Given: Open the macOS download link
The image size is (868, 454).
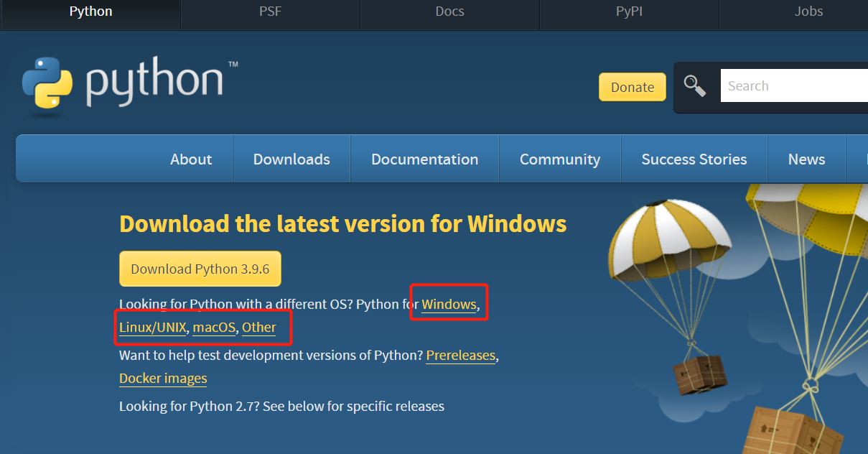Looking at the screenshot, I should point(213,327).
